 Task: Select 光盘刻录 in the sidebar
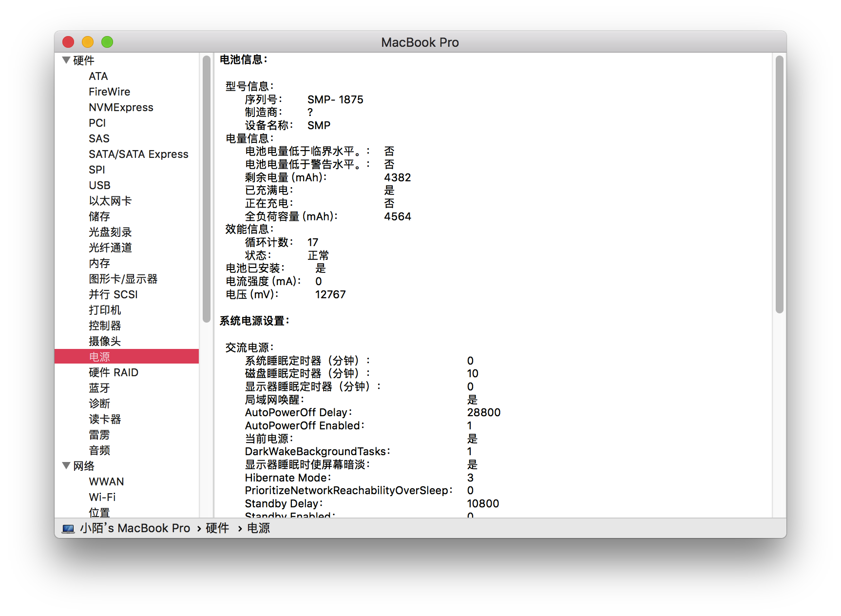pyautogui.click(x=110, y=232)
